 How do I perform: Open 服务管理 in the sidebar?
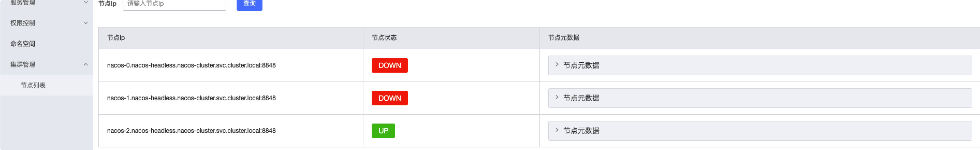[x=23, y=3]
